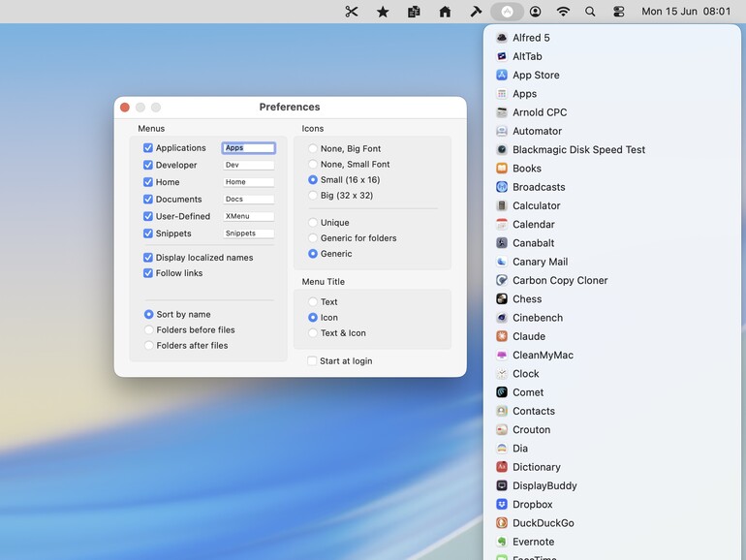Click the CleanMyMac app icon
This screenshot has width=746, height=560.
(x=502, y=355)
